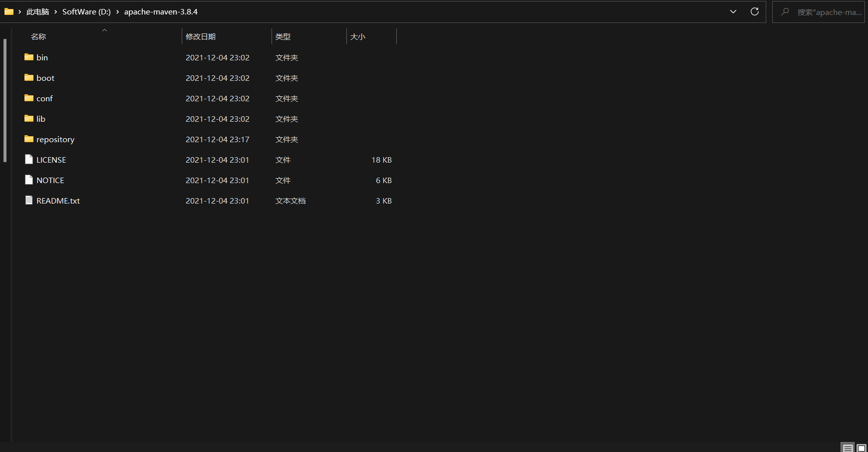Sort files by 名称 column header
Screen dimensions: 868x452
38,37
